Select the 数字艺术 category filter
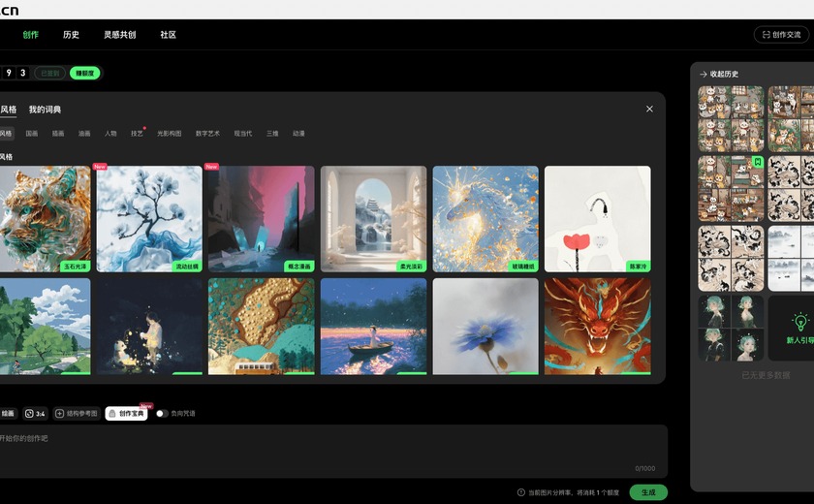Image resolution: width=814 pixels, height=504 pixels. (x=207, y=134)
